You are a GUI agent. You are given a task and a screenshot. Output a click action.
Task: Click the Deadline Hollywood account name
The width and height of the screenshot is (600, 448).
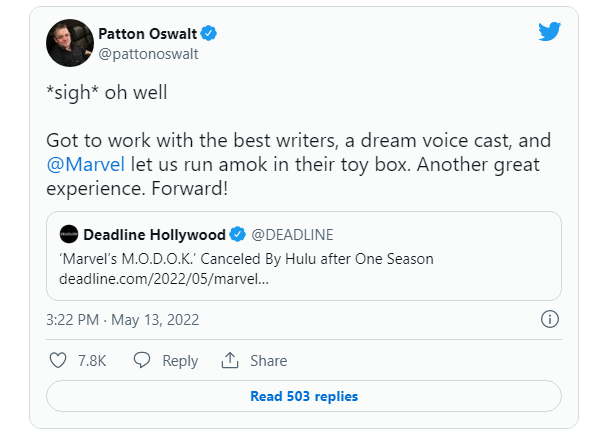(154, 235)
